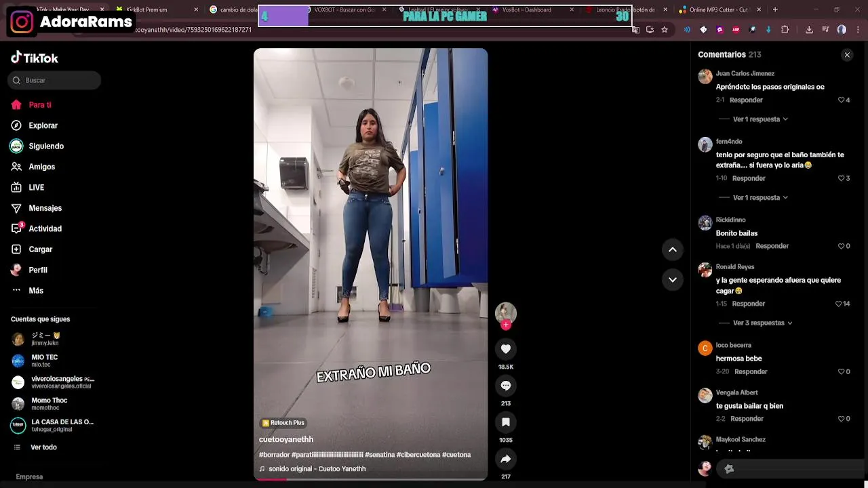
Task: Like Juan Carlos Jimenez's comment
Action: click(842, 100)
